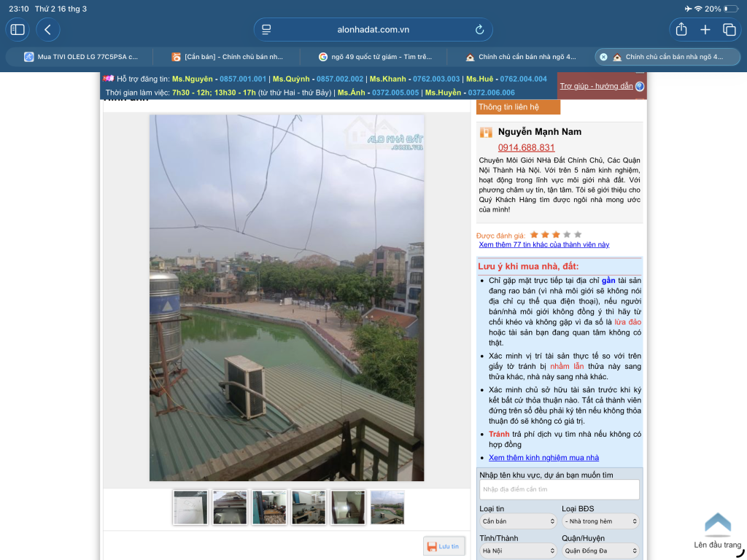Rate the member with fifth star

coord(578,234)
